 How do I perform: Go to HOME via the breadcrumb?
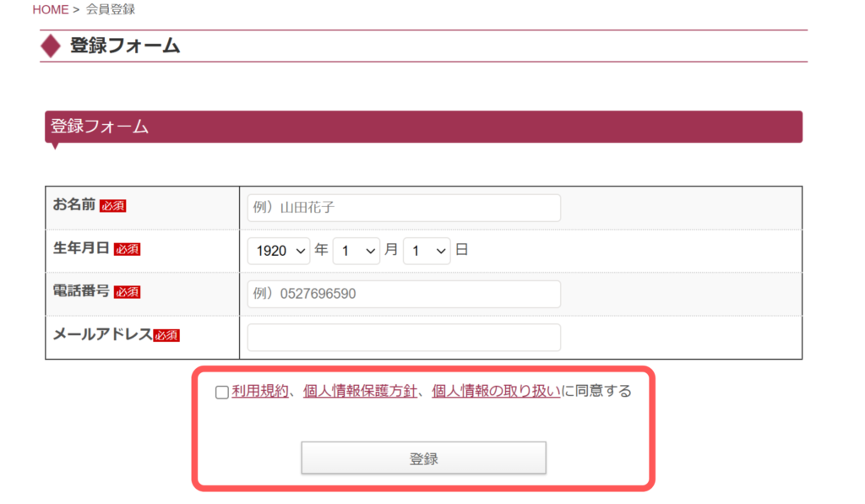click(50, 9)
